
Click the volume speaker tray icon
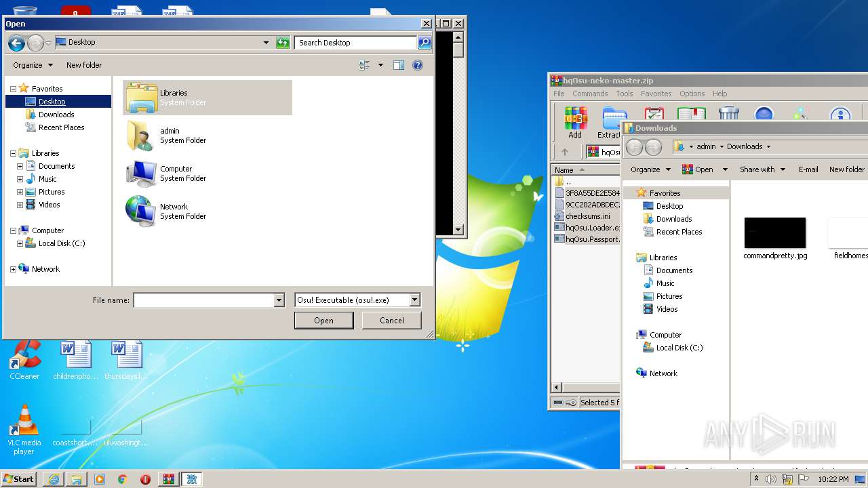771,479
